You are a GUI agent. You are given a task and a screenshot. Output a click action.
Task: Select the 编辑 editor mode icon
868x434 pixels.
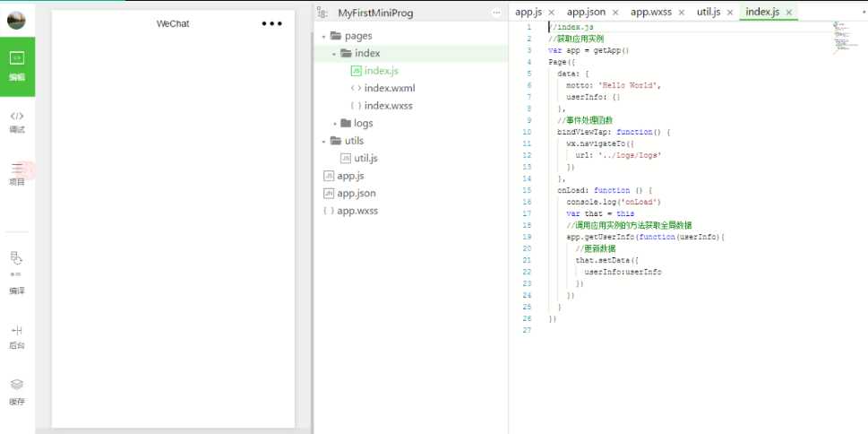17,57
